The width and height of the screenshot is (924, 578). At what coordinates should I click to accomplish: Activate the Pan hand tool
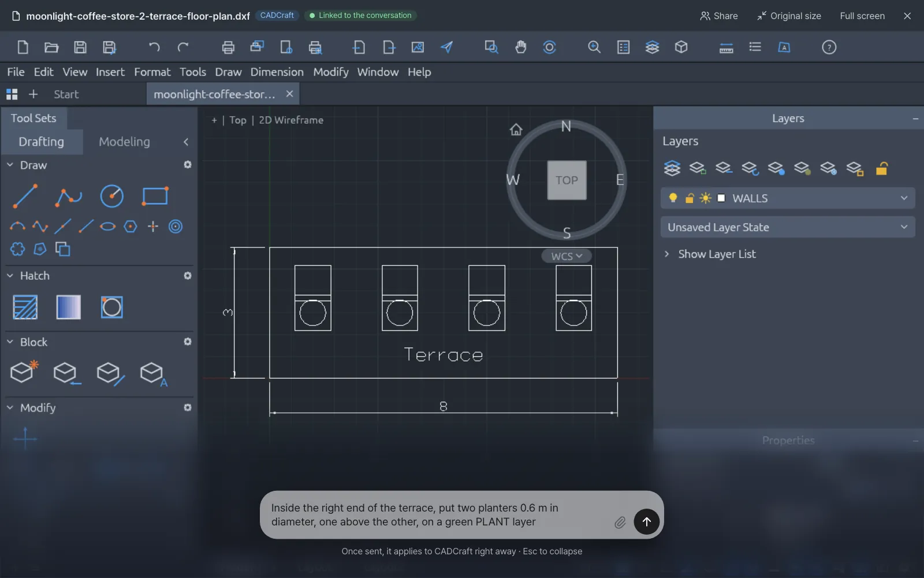[520, 47]
